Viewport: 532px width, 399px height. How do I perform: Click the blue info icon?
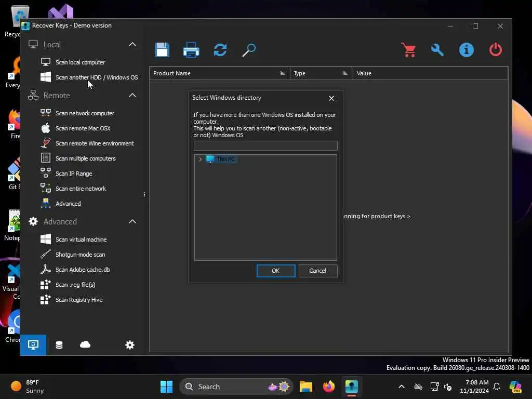[x=466, y=50]
